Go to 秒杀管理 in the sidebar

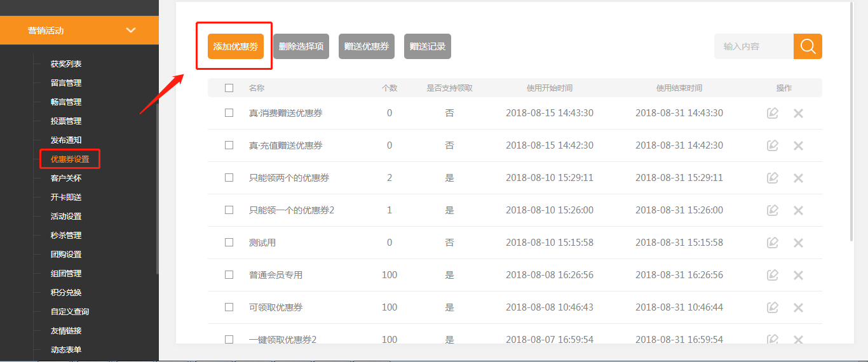pos(66,236)
